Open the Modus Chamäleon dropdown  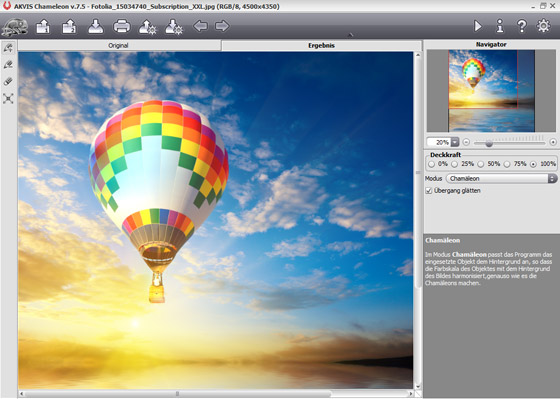(501, 178)
